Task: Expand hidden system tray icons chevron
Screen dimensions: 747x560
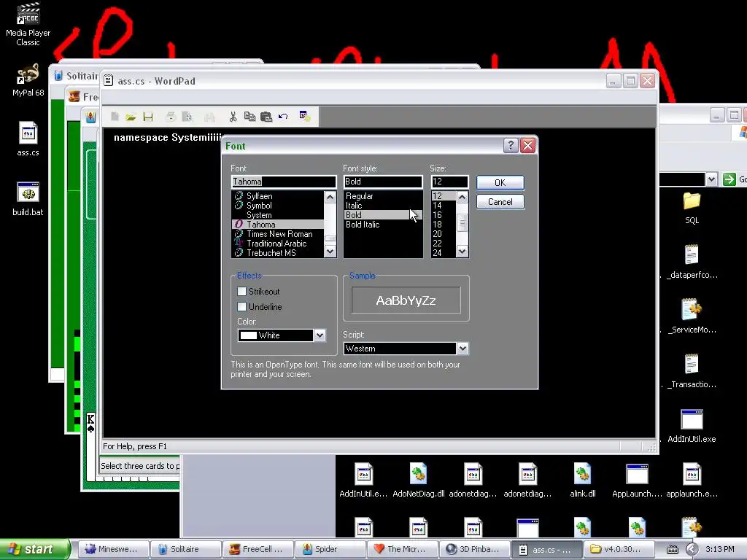Action: coord(692,550)
